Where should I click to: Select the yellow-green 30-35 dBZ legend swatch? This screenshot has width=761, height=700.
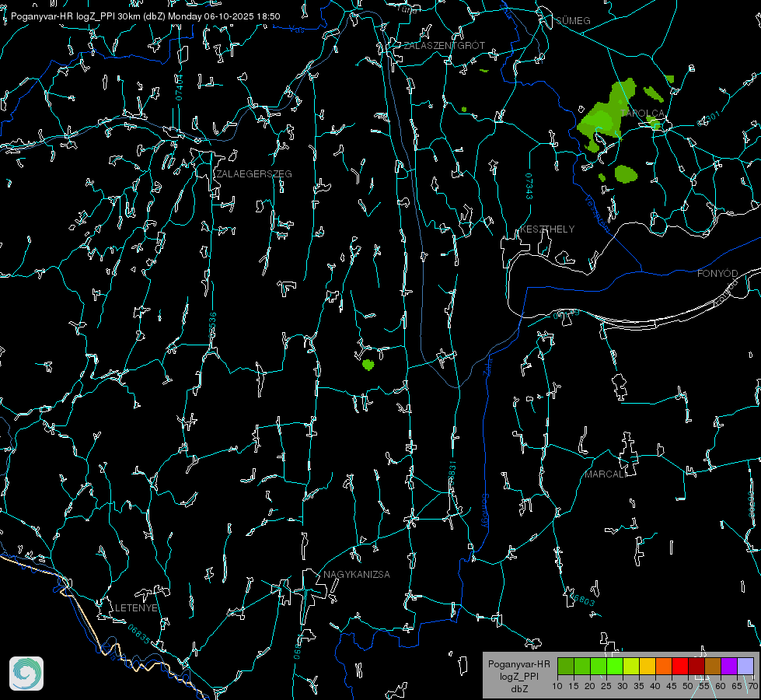(631, 666)
